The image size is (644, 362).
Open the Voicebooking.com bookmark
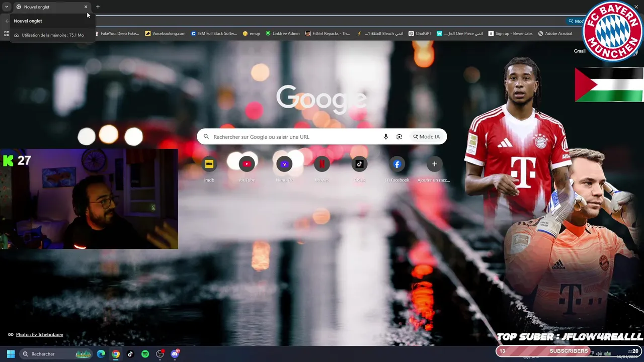coord(166,34)
